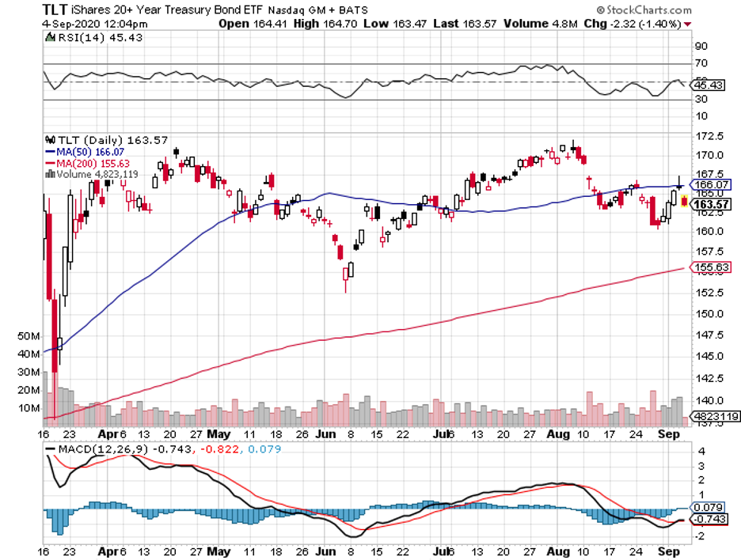Click the 50M volume scale label
Screen dimensions: 741x560
click(x=28, y=336)
